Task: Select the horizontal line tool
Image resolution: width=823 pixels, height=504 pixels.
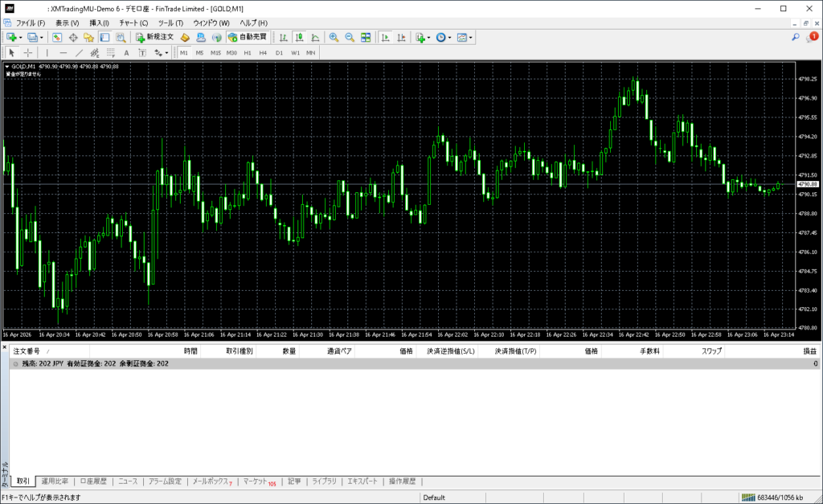Action: (x=63, y=52)
